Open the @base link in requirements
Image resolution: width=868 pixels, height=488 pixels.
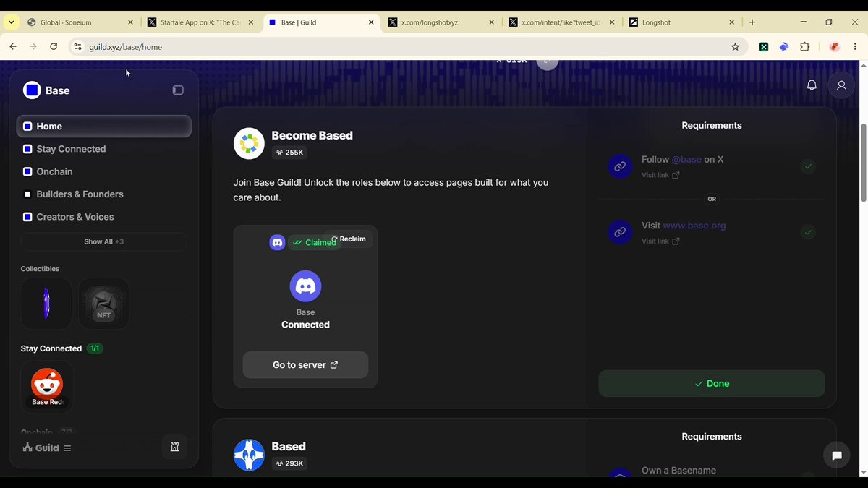(686, 159)
